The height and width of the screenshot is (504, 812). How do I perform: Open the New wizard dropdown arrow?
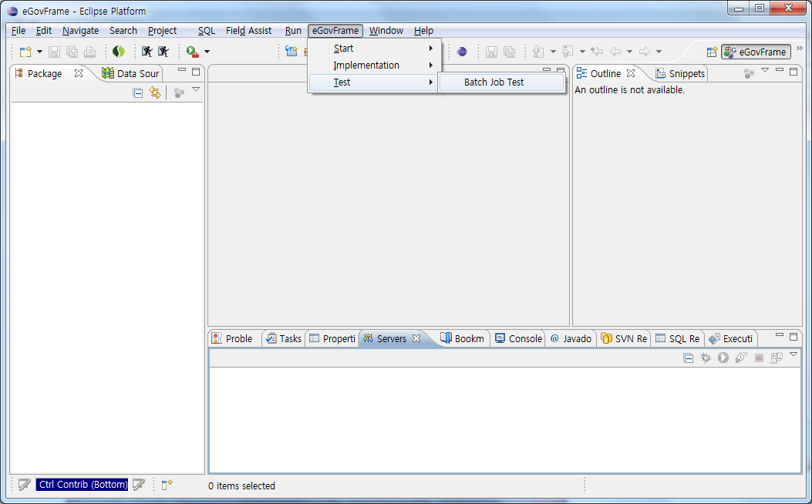point(39,52)
